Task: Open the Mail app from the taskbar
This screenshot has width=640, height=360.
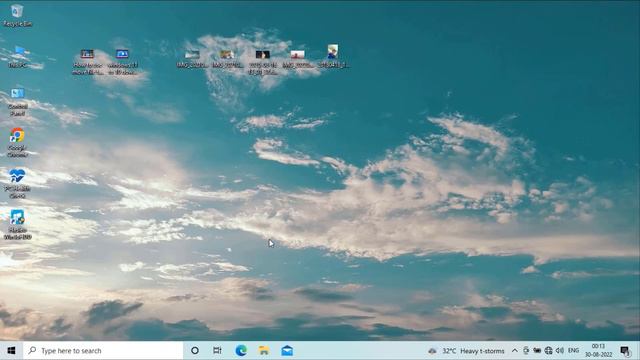Action: (287, 351)
